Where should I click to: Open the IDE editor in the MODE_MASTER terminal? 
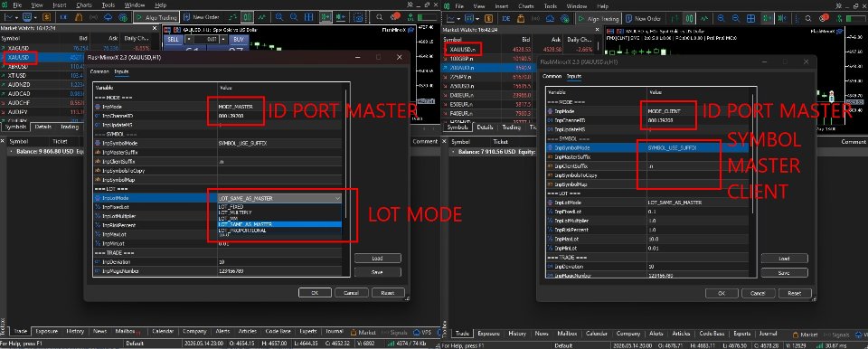62,18
